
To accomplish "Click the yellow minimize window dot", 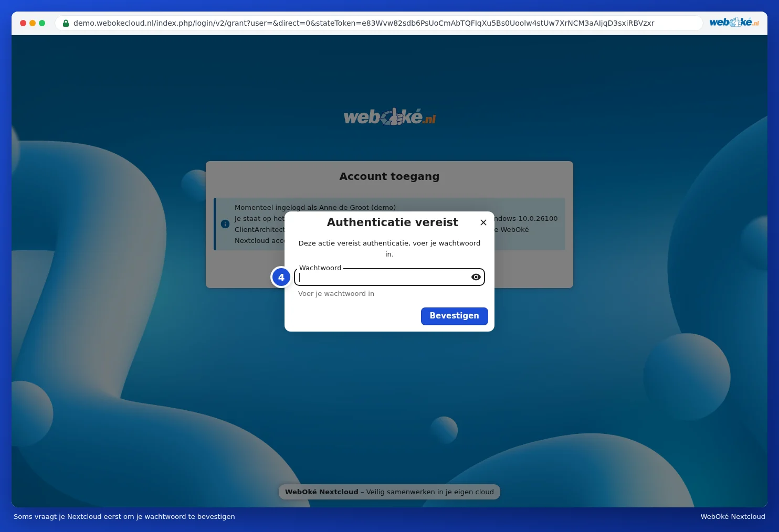I will click(x=33, y=23).
